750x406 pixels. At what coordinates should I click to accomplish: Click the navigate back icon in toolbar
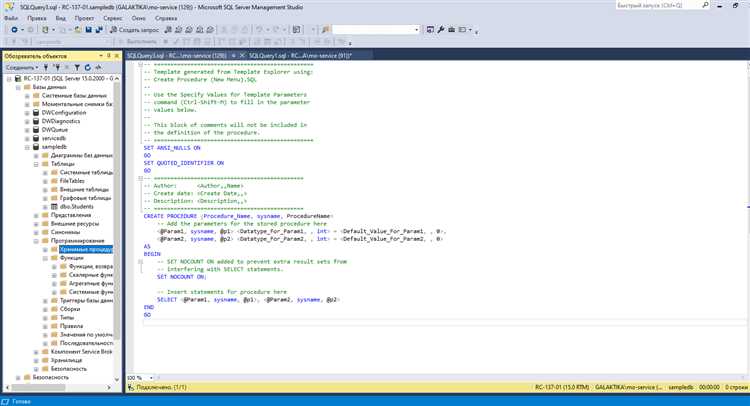14,30
